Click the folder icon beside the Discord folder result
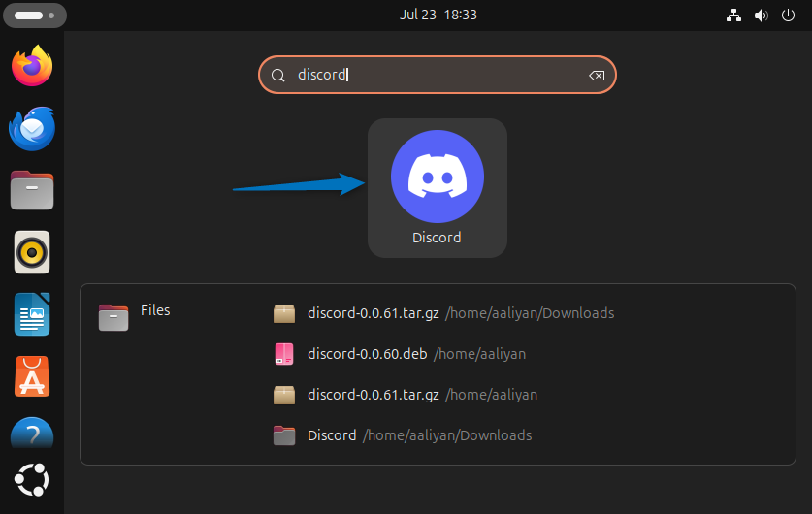 point(284,435)
